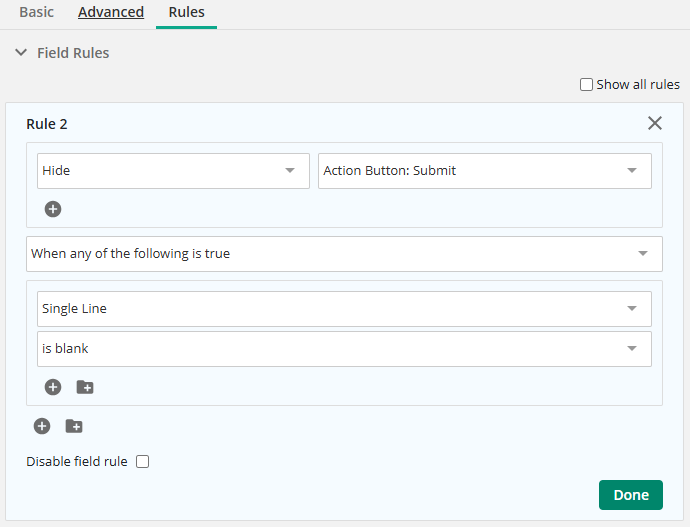Viewport: 690px width, 527px height.
Task: Switch to the Basic tab
Action: pos(37,12)
